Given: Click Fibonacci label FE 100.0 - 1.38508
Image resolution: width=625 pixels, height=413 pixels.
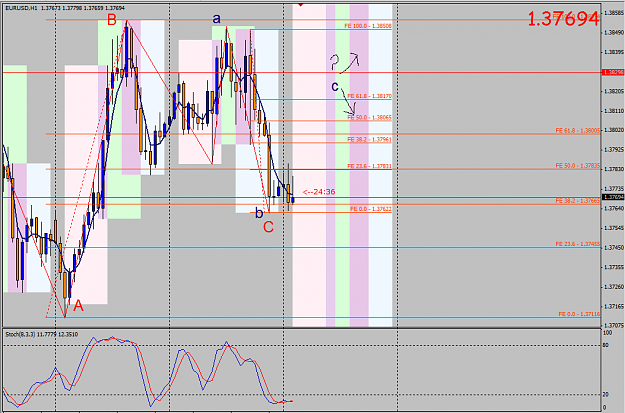Looking at the screenshot, I should click(368, 26).
